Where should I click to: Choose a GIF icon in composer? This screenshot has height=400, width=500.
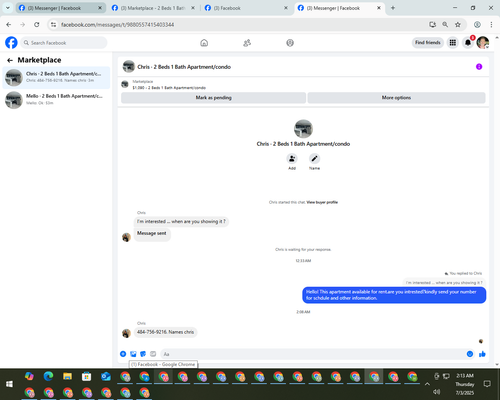153,354
